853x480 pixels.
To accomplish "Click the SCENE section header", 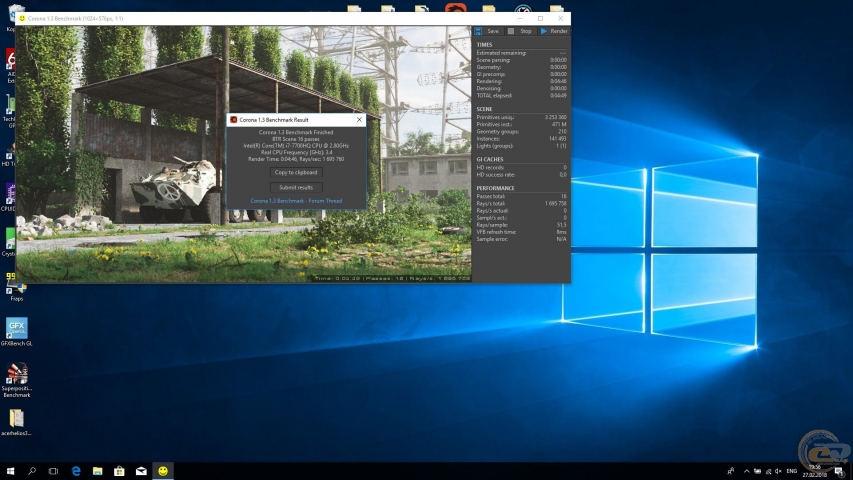I will point(484,109).
